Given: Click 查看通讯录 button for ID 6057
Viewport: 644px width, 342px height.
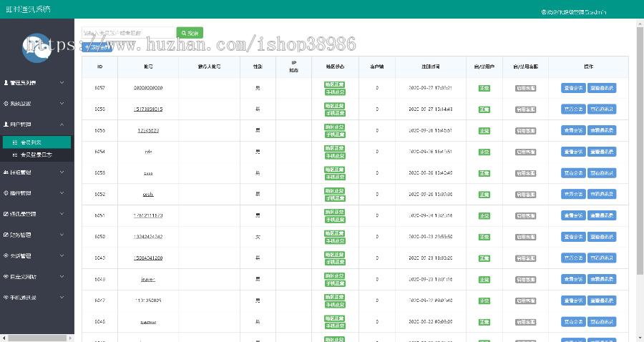Looking at the screenshot, I should (602, 88).
